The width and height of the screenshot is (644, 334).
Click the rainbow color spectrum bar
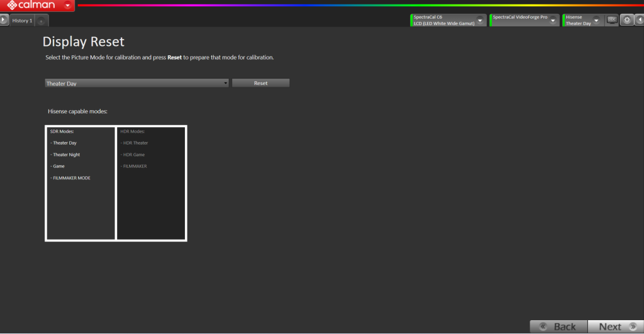point(358,5)
